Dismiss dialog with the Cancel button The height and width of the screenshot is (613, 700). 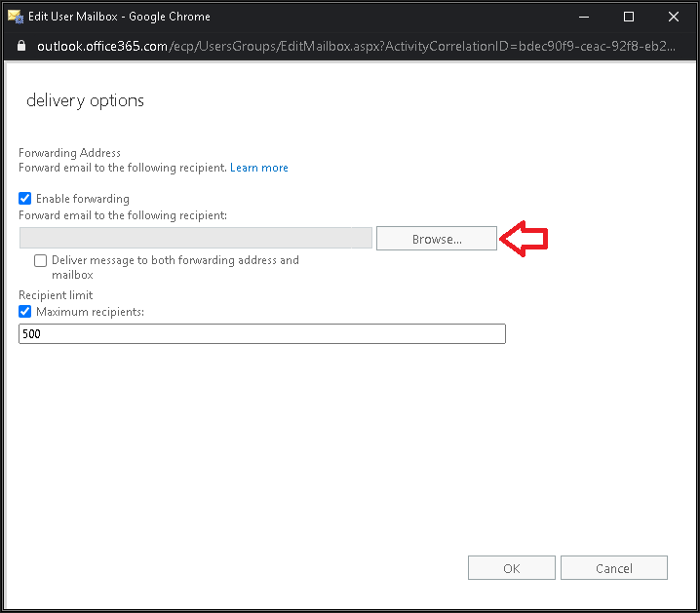pos(614,568)
